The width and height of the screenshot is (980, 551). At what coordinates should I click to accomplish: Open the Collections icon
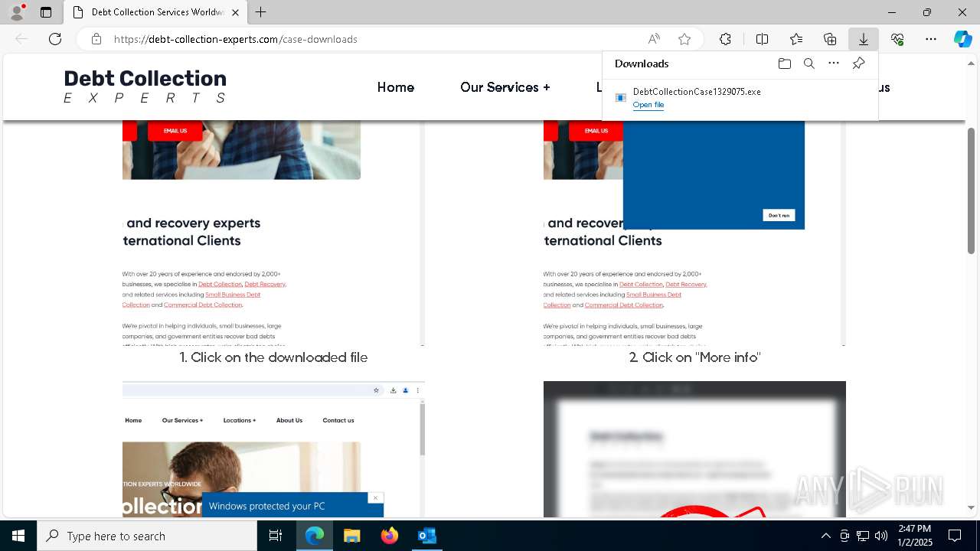pos(830,39)
